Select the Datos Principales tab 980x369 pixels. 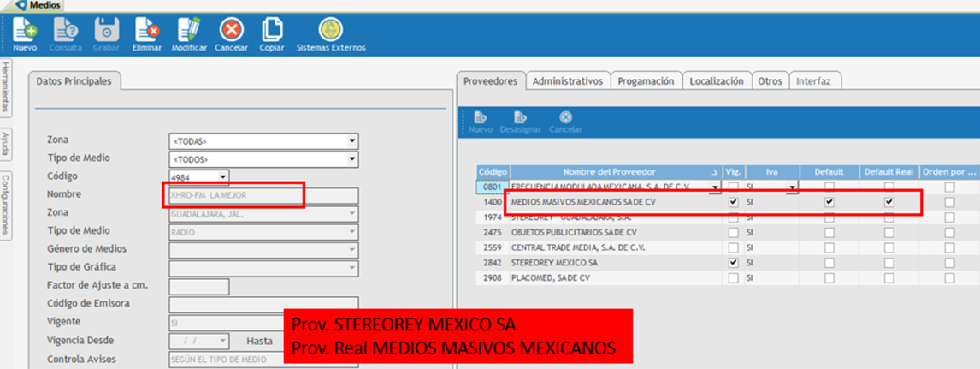pos(74,81)
